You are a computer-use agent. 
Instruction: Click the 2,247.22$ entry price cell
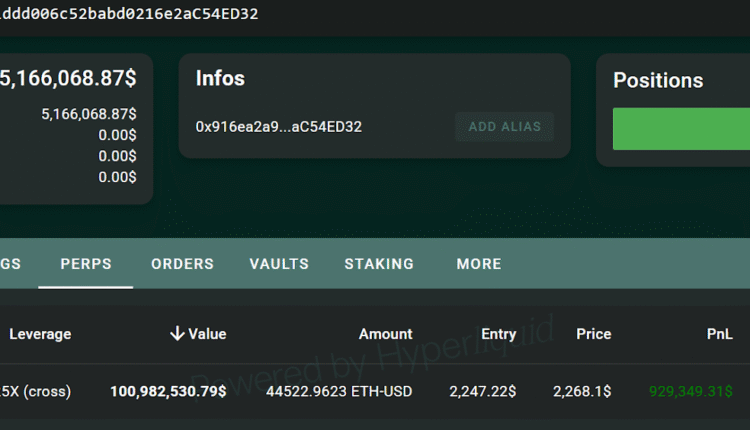482,392
